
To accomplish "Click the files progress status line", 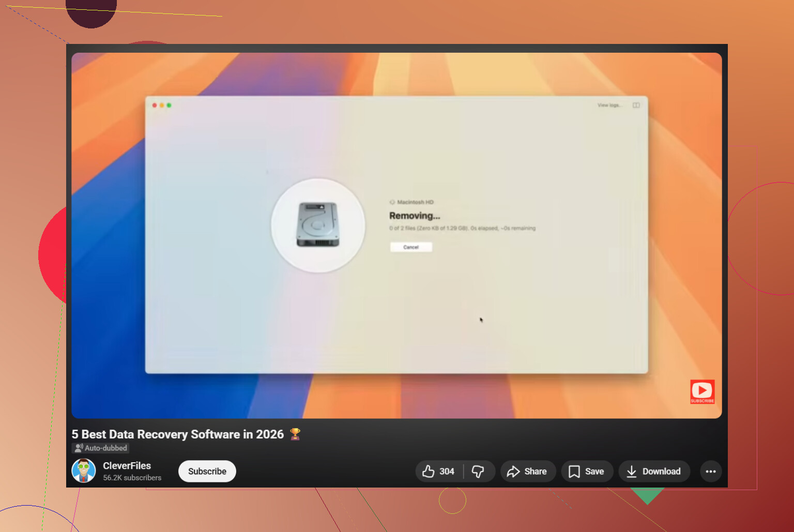I will (462, 229).
